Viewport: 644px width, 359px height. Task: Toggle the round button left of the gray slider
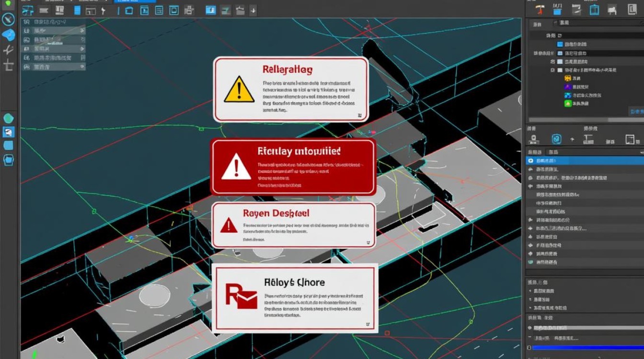click(x=530, y=328)
